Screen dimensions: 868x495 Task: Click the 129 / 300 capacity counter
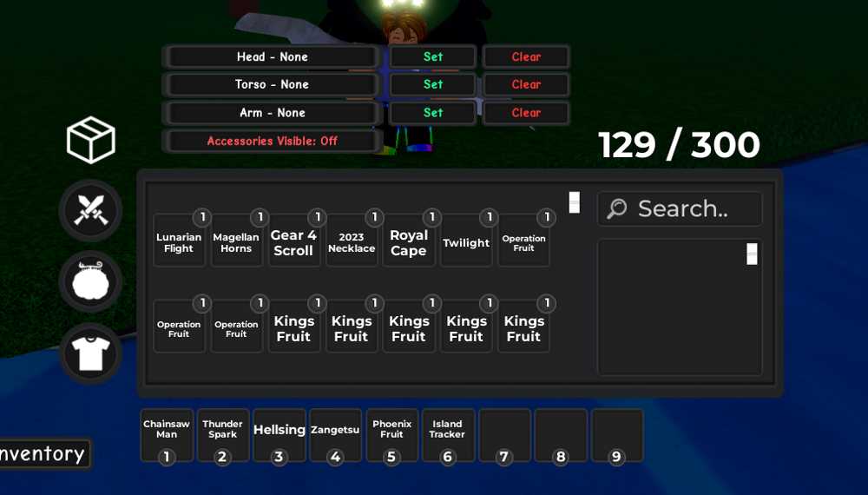coord(680,145)
